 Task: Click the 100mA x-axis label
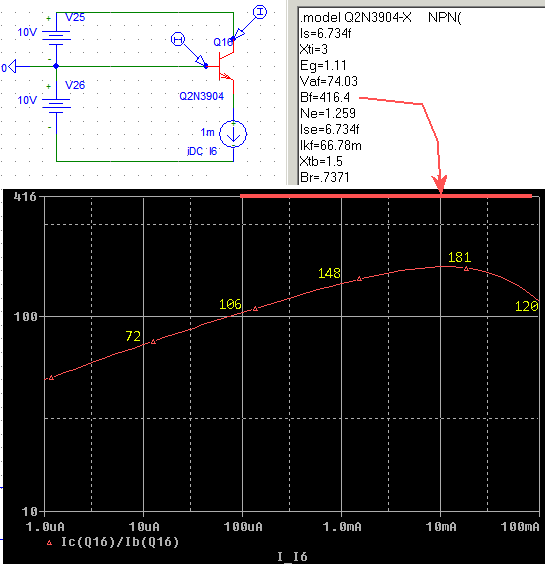click(x=520, y=527)
